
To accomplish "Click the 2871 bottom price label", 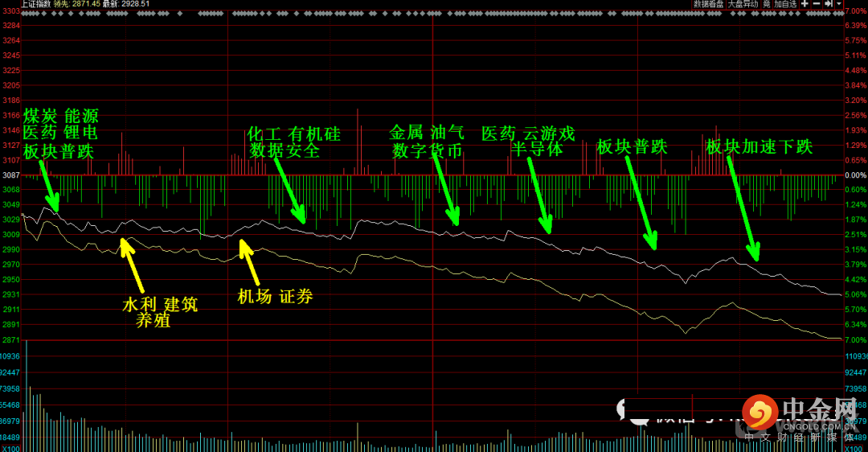I will (x=11, y=339).
